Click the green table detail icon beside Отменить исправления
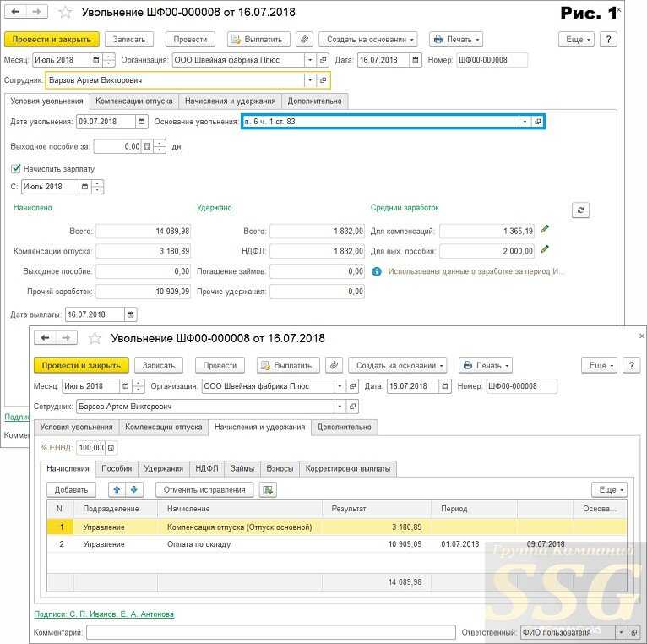 [x=268, y=490]
